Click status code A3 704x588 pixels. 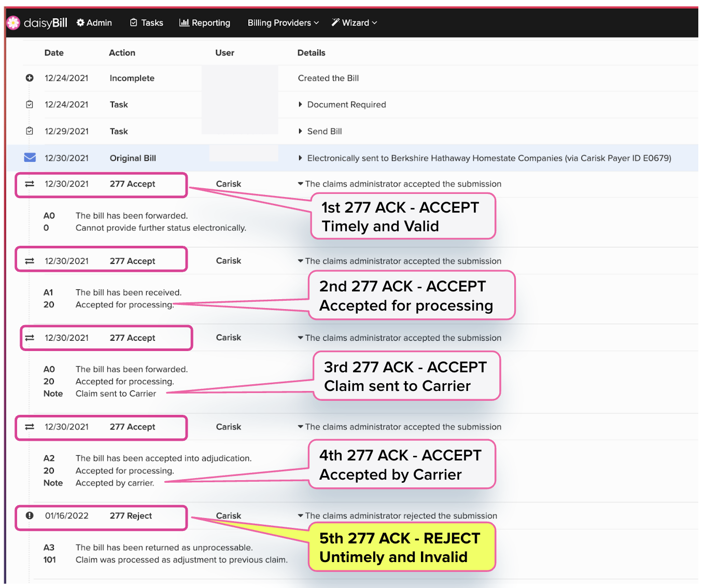point(49,548)
